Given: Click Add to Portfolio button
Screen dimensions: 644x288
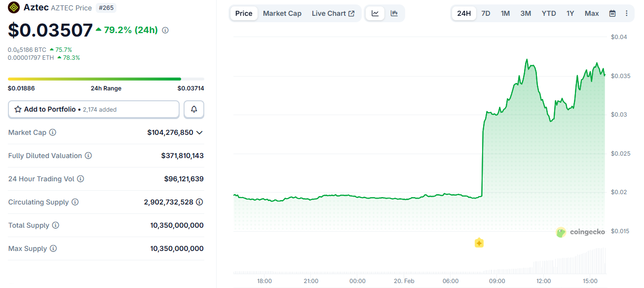Looking at the screenshot, I should [x=94, y=110].
